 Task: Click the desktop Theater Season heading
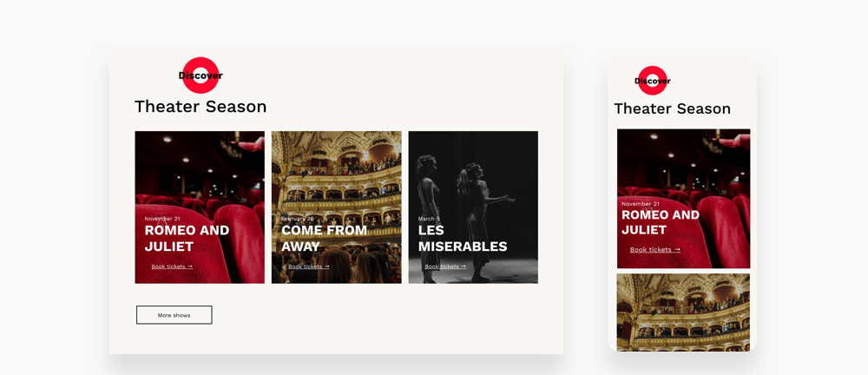point(201,107)
